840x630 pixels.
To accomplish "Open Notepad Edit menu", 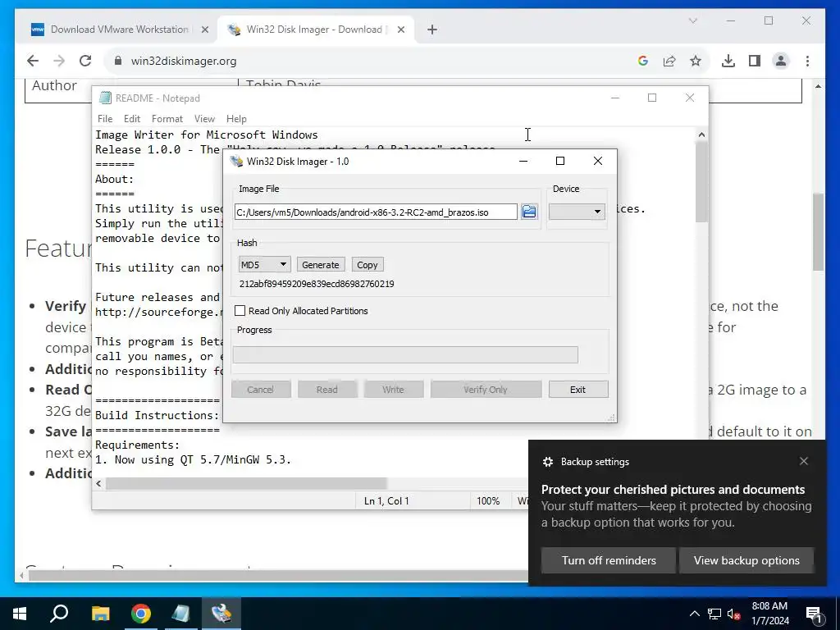I will [132, 118].
